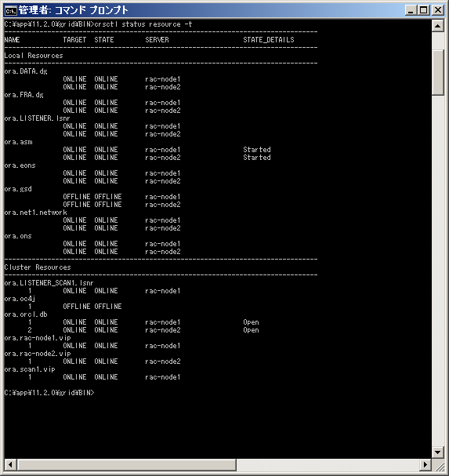Screen dimensions: 449x476
Task: Click the SERVER column header
Action: pyautogui.click(x=157, y=40)
